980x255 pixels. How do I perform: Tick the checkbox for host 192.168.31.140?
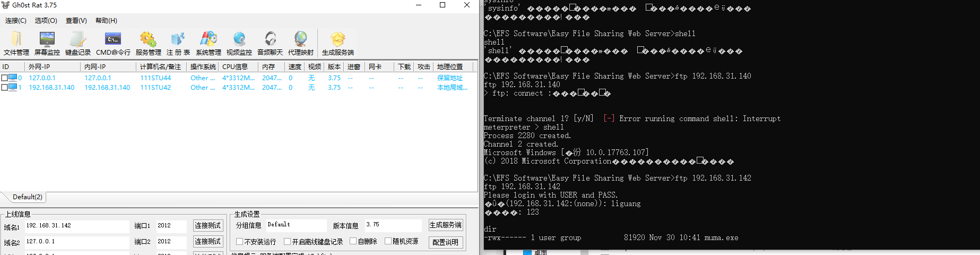(4, 87)
